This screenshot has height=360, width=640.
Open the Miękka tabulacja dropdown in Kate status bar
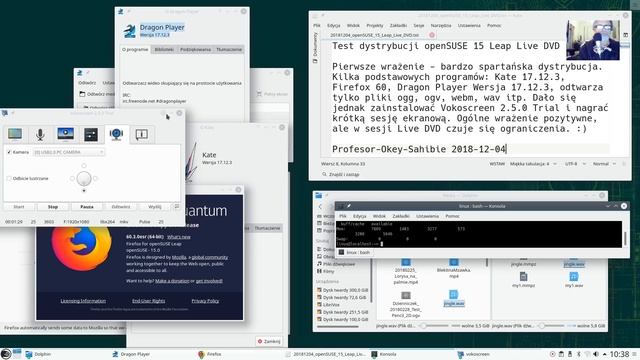coord(533,164)
